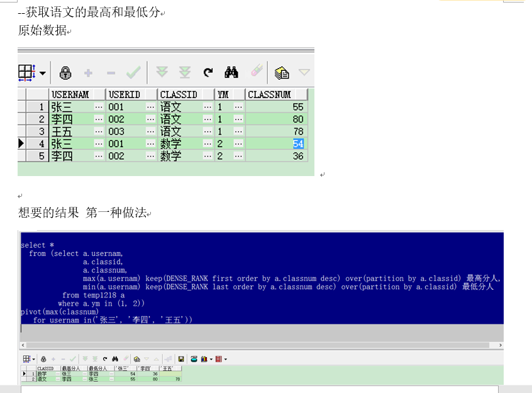Click result cell with value 78
Viewport: 532px width, 393px height.
coord(170,379)
